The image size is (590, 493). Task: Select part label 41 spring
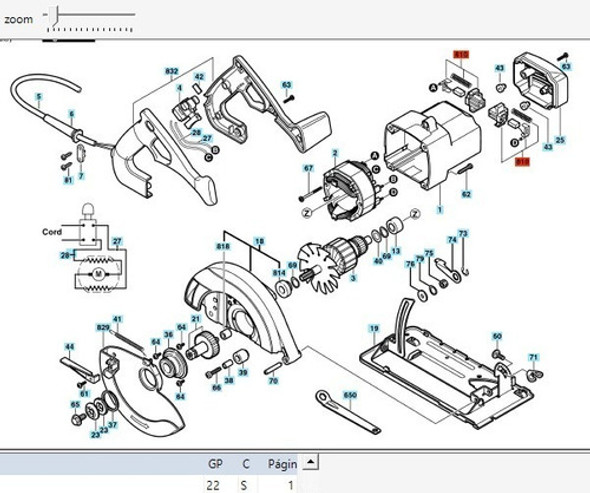pos(117,320)
